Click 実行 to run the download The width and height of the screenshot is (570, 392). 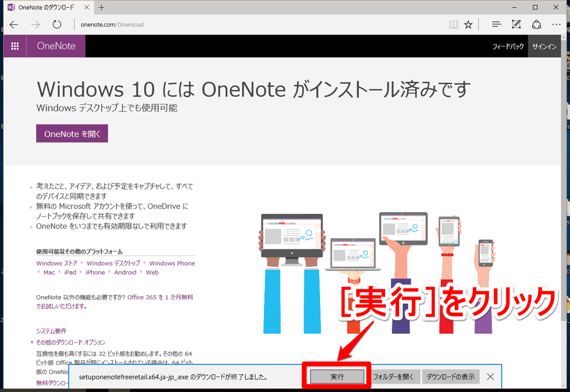(337, 377)
